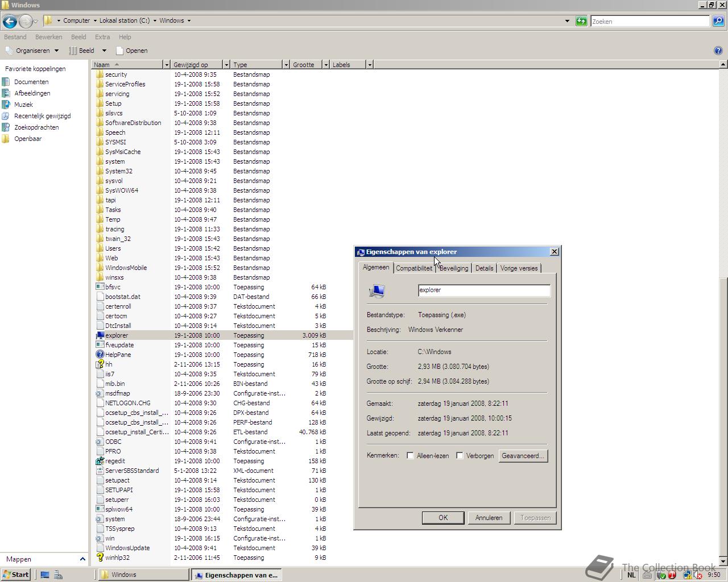The height and width of the screenshot is (582, 728).
Task: Click the second quick launch icon on taskbar
Action: pyautogui.click(x=58, y=575)
